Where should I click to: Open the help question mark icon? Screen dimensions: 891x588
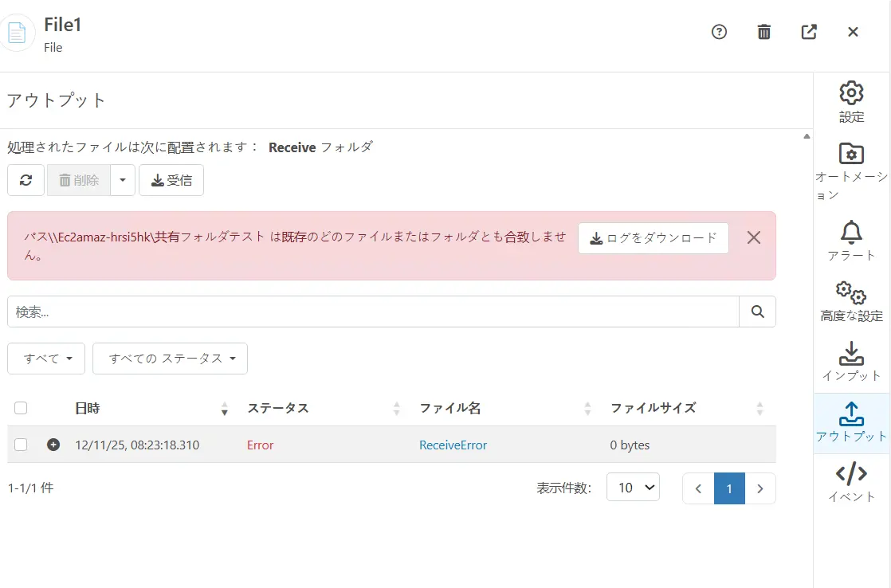[719, 32]
